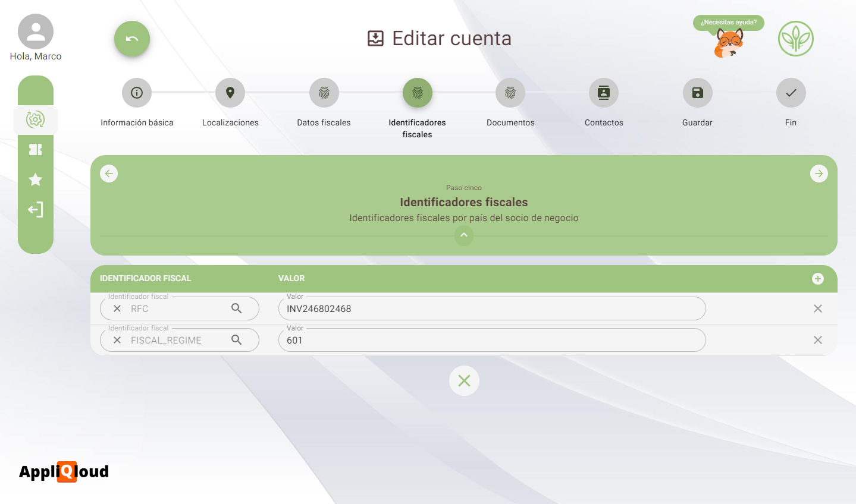Click the Fin checkmark step icon
Viewport: 856px width, 504px height.
(791, 92)
